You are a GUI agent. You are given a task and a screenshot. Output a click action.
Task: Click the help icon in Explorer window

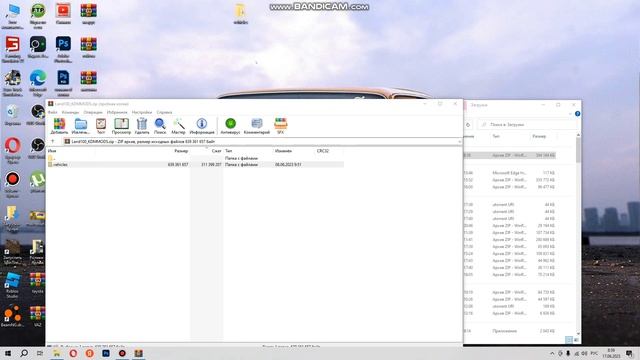click(578, 114)
